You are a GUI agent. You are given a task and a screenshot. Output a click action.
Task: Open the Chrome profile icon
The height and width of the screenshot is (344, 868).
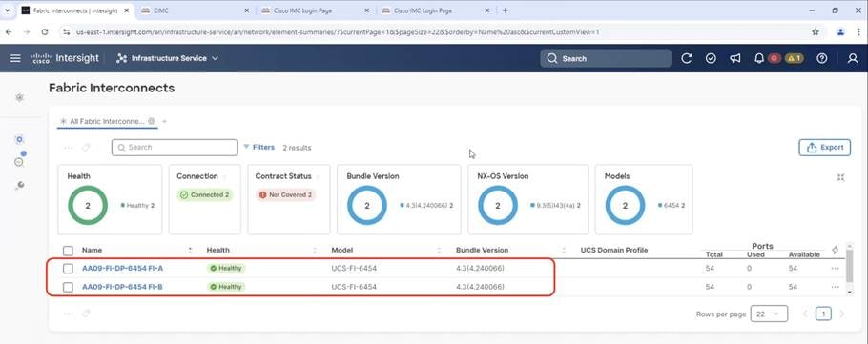coord(840,32)
